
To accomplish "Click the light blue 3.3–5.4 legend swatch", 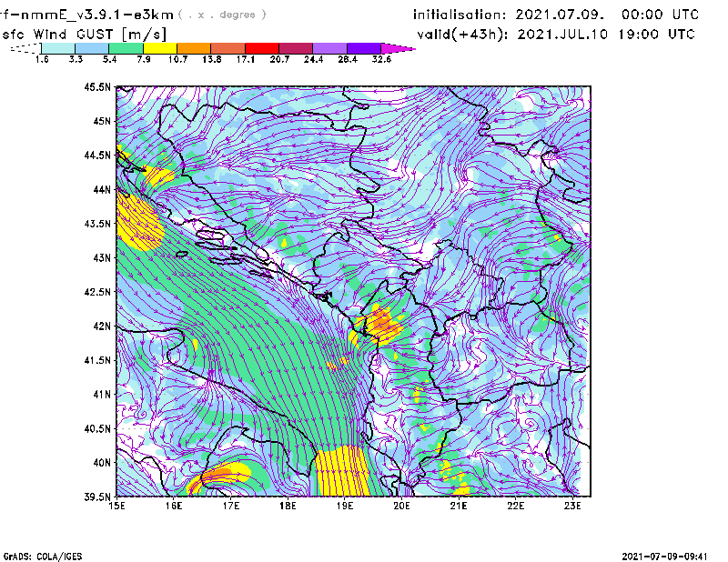I will (x=92, y=48).
